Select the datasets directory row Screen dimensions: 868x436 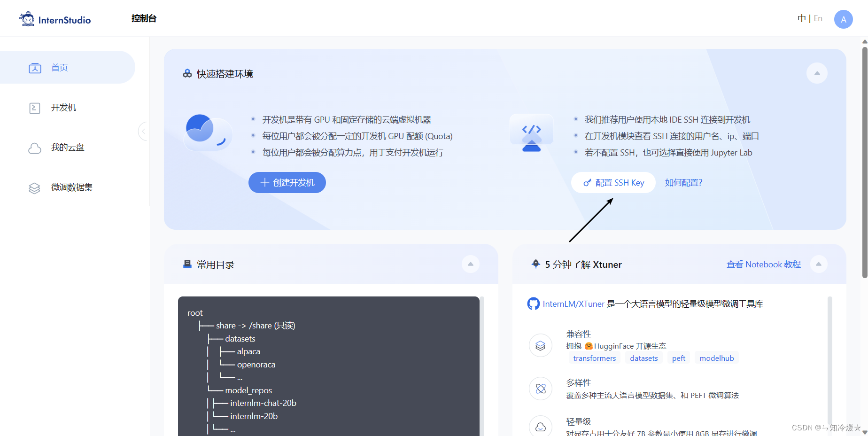pyautogui.click(x=240, y=339)
